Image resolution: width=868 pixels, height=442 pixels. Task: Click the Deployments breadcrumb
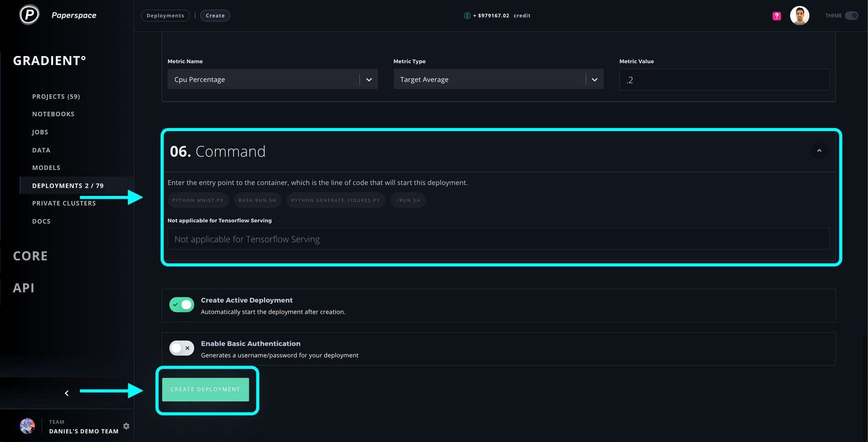[165, 16]
